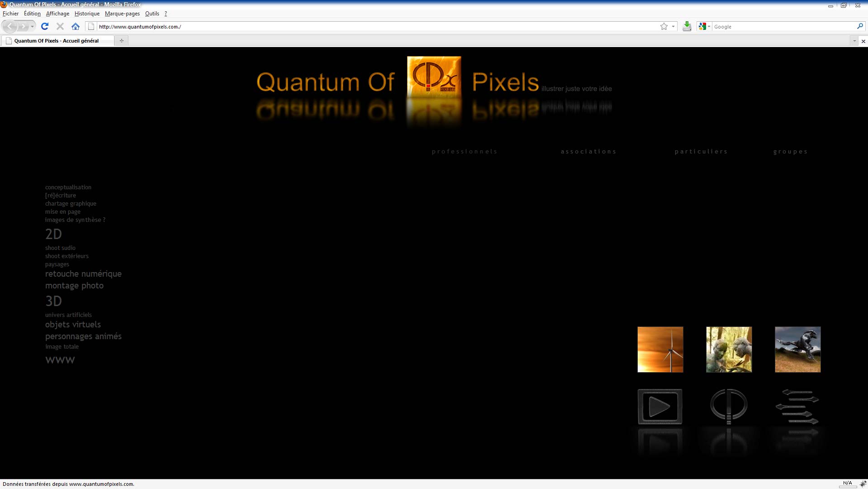Click the Quantum Of title text
This screenshot has width=868, height=489.
325,82
